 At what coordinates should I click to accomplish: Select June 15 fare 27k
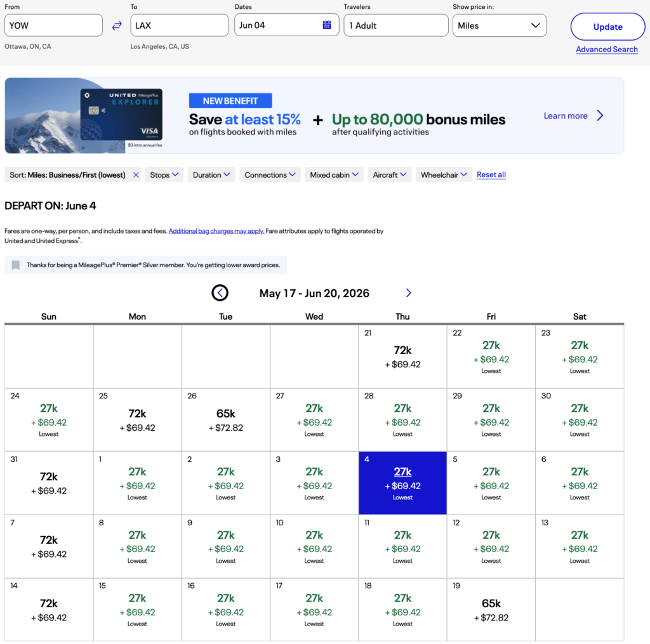(x=137, y=610)
